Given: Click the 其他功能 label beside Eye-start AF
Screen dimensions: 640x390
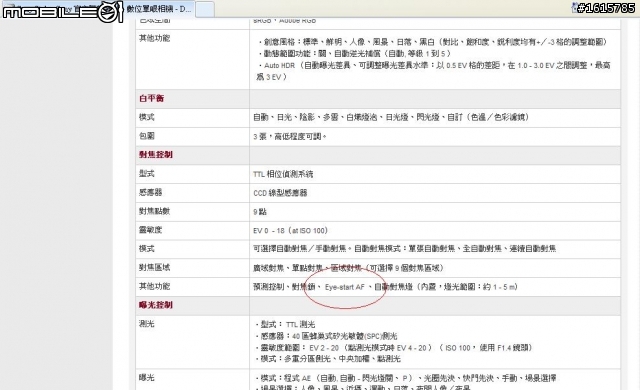Looking at the screenshot, I should point(154,286).
